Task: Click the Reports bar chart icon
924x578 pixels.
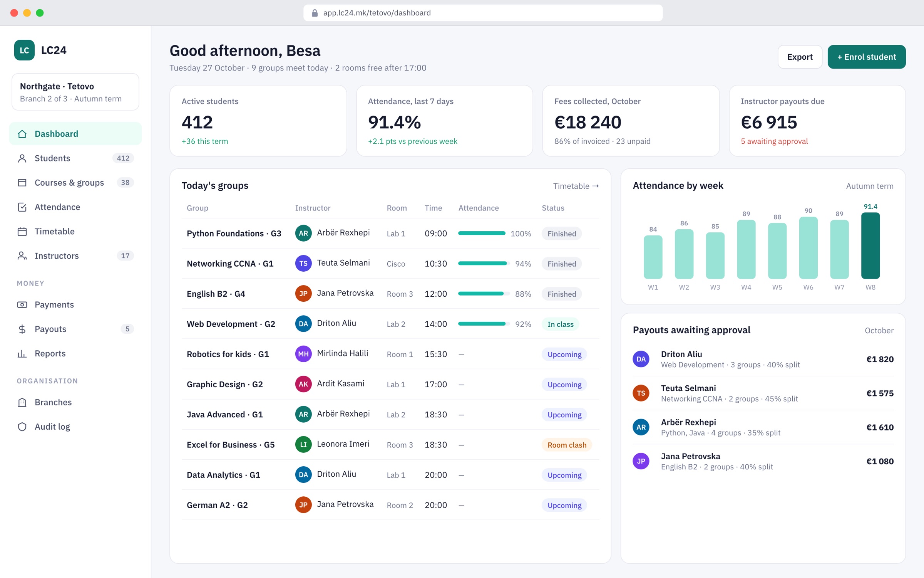Action: [x=22, y=353]
